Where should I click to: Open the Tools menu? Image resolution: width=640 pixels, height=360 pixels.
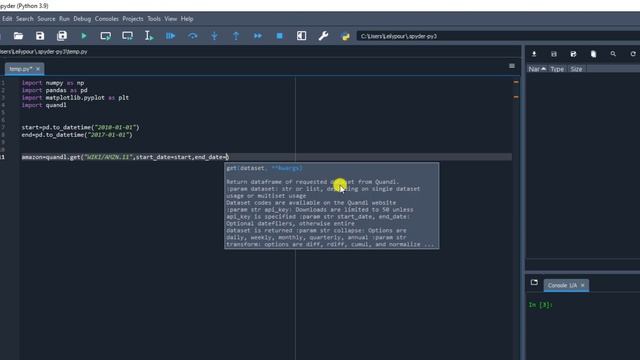(x=154, y=19)
